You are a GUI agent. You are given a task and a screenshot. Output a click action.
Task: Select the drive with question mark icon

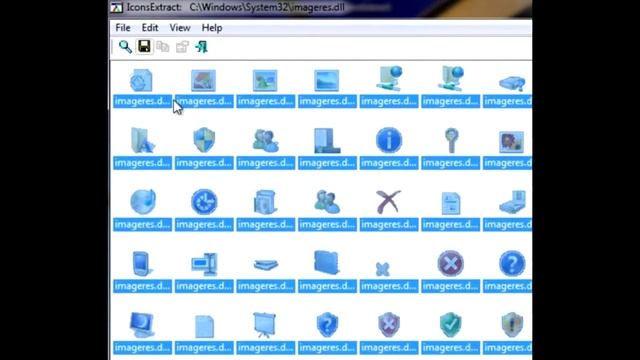[x=512, y=83]
